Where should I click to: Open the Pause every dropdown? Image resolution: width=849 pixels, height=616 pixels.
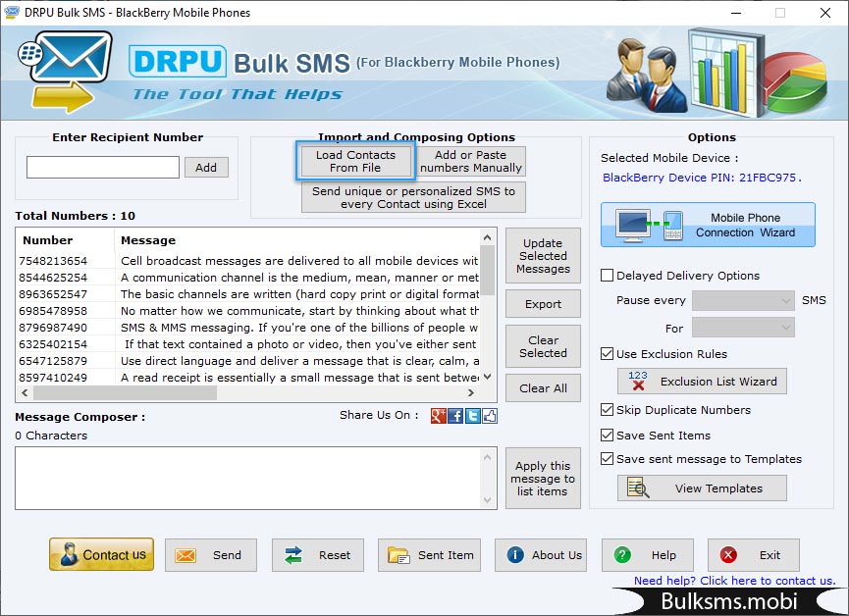point(743,300)
